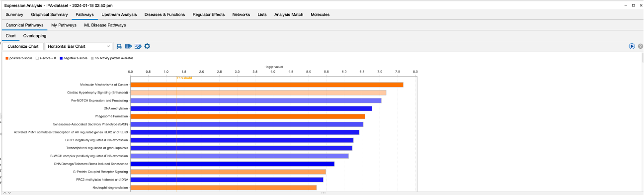Open ML Disease Pathways sub-tab
Viewport: 644px width, 195px height.
point(105,25)
